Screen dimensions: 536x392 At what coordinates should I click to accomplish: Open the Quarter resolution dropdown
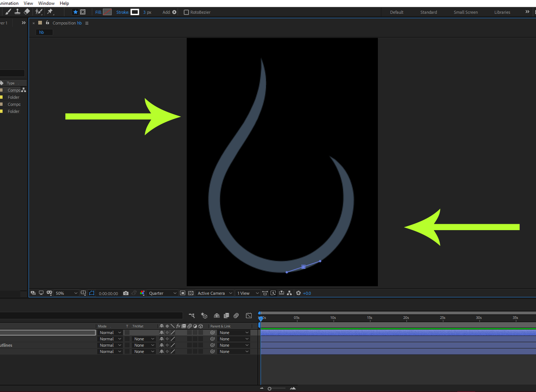coord(161,293)
